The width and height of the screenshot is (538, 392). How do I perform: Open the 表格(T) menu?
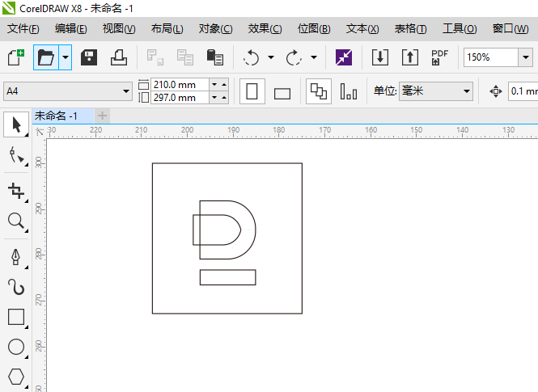click(410, 29)
